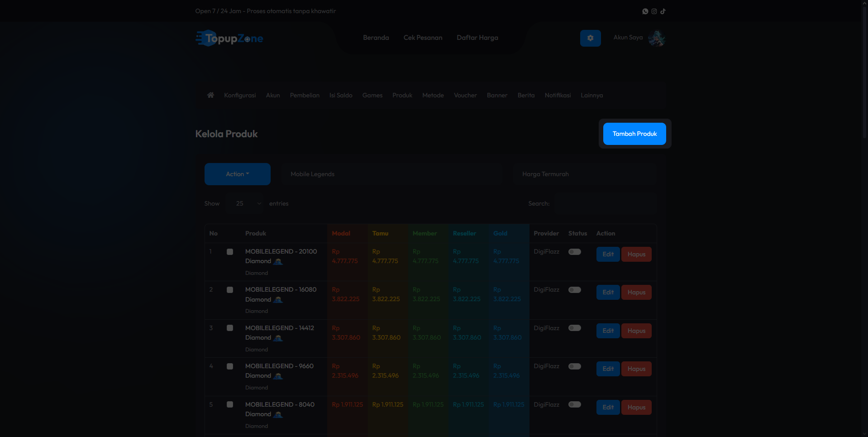This screenshot has width=868, height=437.
Task: Open the Berita admin menu
Action: point(526,95)
